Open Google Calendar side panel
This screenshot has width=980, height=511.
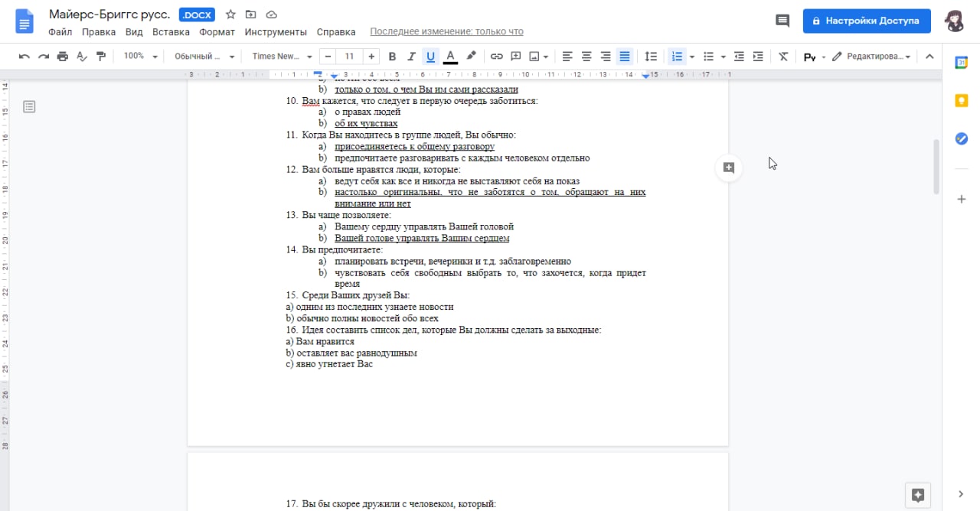[962, 63]
